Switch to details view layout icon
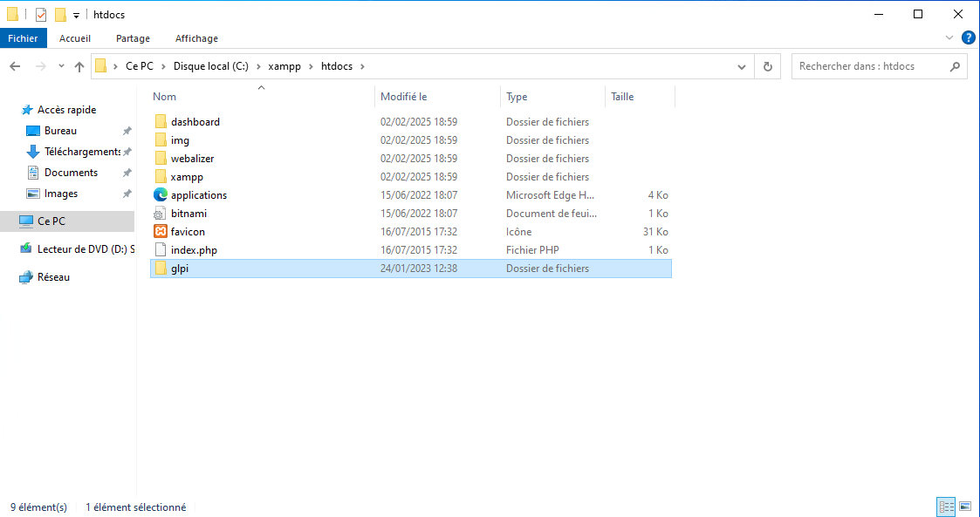This screenshot has height=517, width=980. [946, 507]
